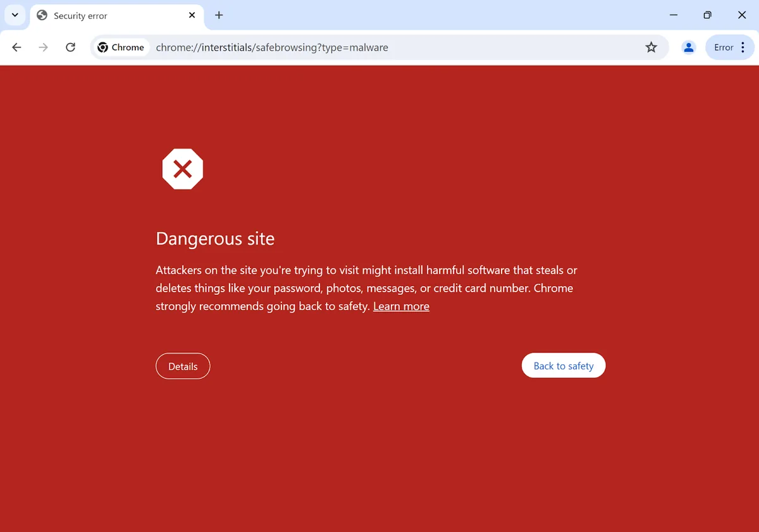The image size is (759, 532).
Task: Select the Security error tab
Action: tap(116, 15)
